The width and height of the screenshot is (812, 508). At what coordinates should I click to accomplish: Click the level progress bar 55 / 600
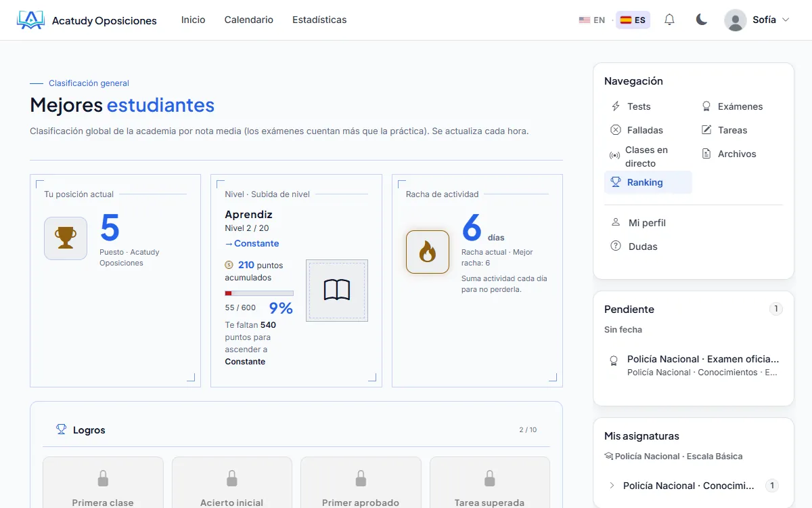(x=259, y=293)
